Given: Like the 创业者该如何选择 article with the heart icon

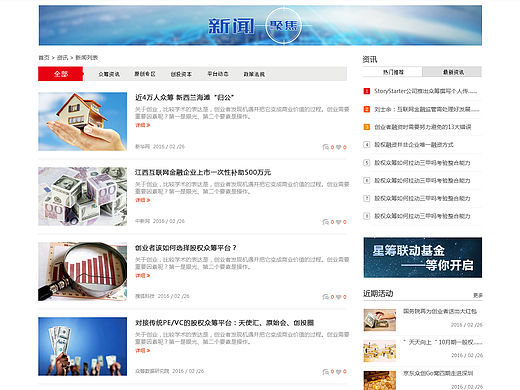Looking at the screenshot, I should 338,297.
